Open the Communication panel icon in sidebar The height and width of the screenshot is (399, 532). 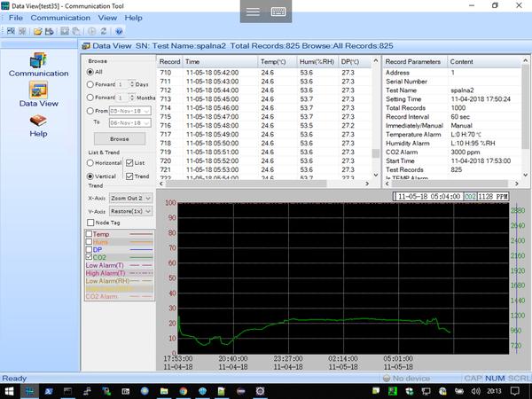coord(38,62)
